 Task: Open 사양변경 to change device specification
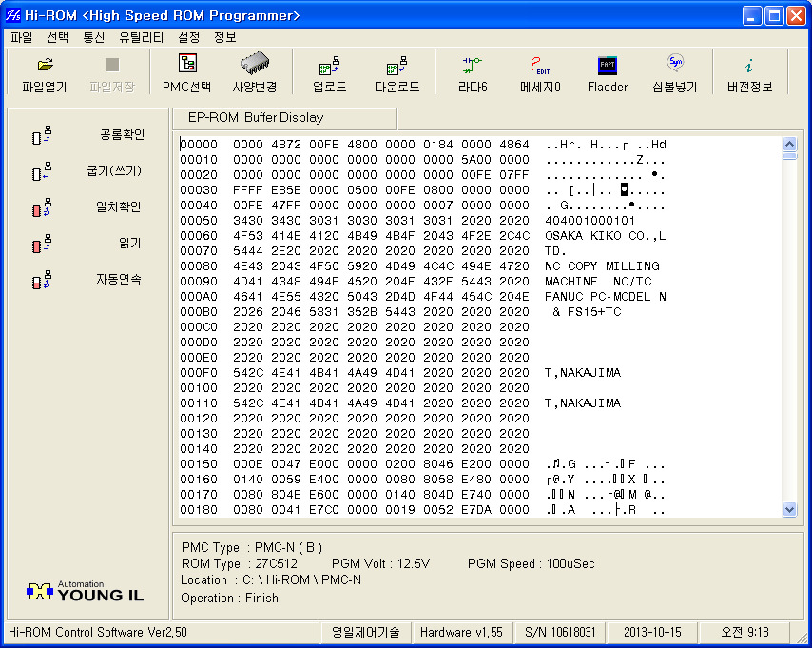[254, 73]
